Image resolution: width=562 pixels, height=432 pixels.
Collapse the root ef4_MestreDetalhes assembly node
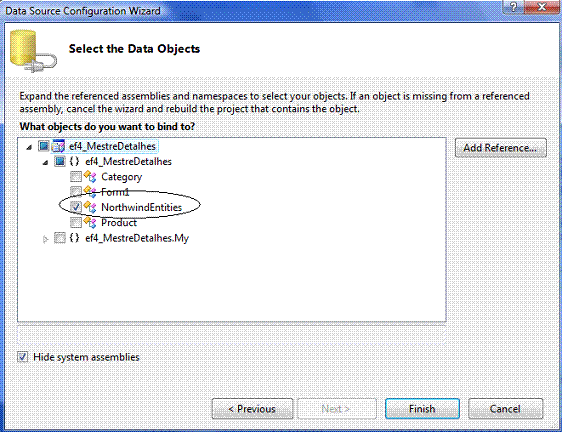pos(29,147)
